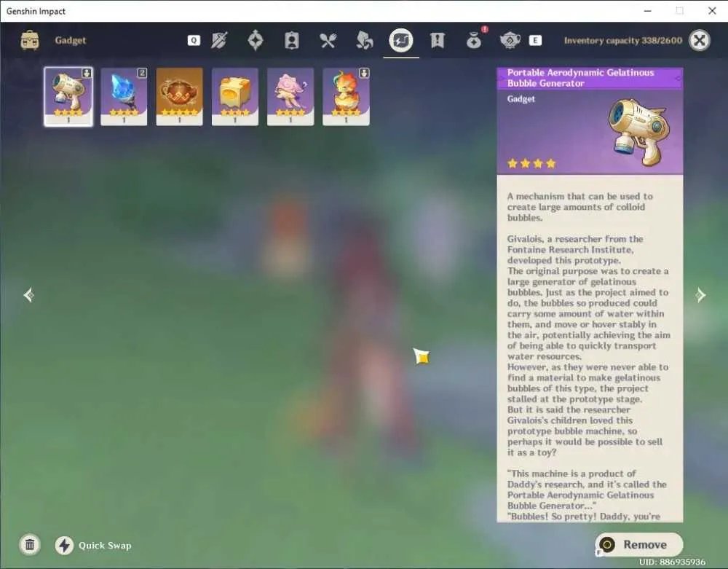Click the Inventory capacity 338/2600 text
This screenshot has width=728, height=569.
tap(623, 40)
